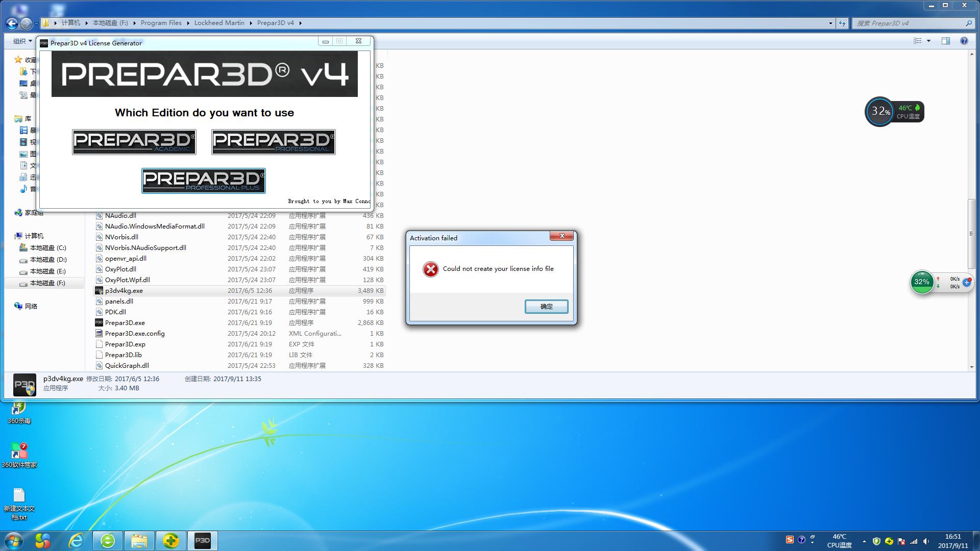The height and width of the screenshot is (551, 980).
Task: Refresh the Explorer folder view
Action: click(842, 23)
